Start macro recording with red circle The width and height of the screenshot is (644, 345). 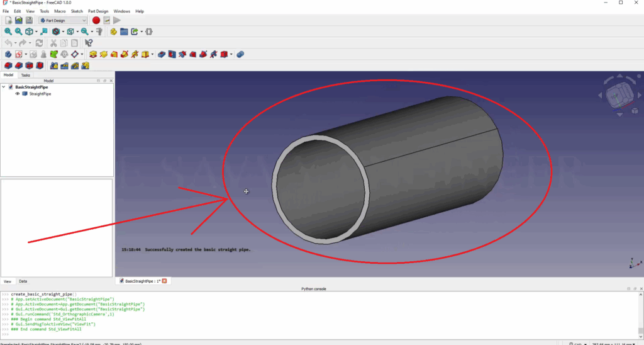tap(96, 20)
